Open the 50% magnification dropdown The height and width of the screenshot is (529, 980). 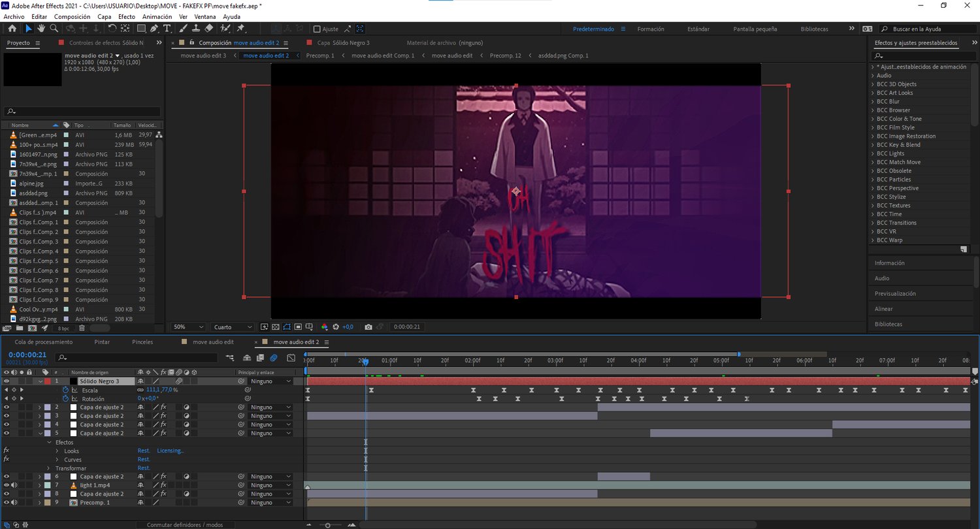point(187,327)
